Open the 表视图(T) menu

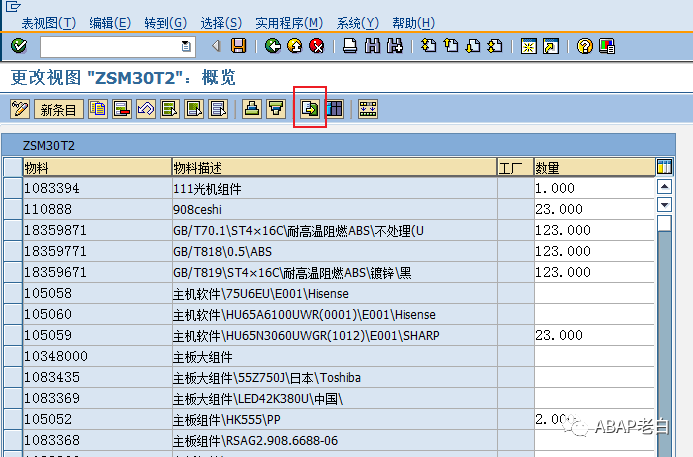[x=49, y=23]
